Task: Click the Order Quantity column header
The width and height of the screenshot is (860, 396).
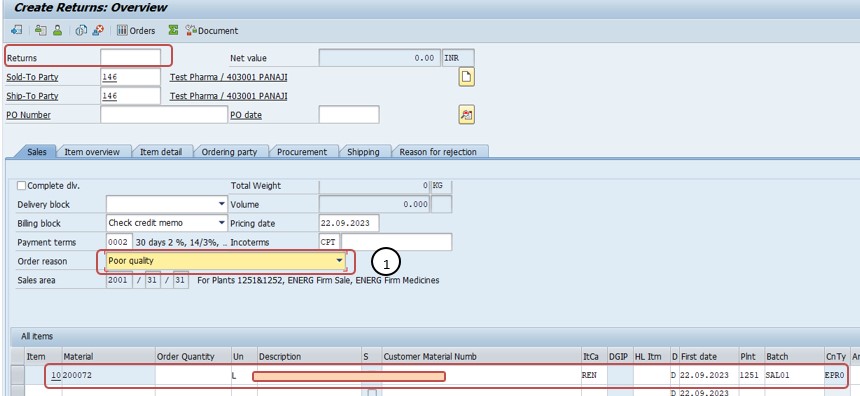Action: coord(193,357)
